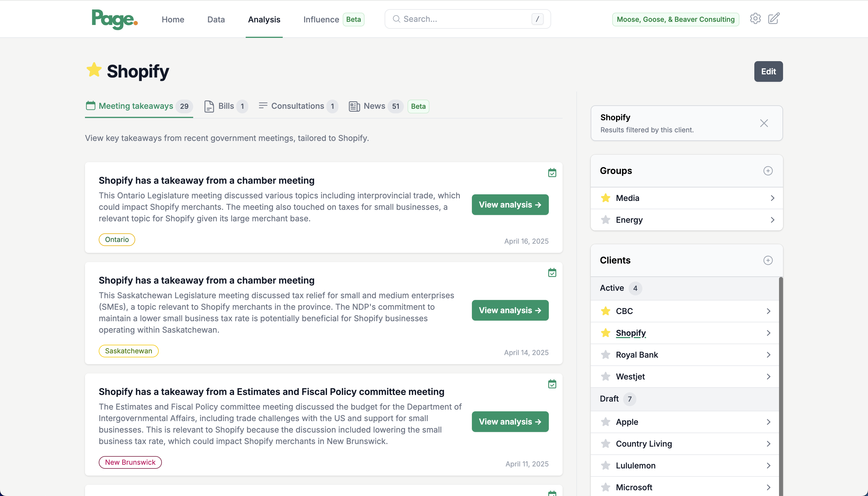This screenshot has height=496, width=868.
Task: Add a new client with plus icon
Action: point(768,260)
